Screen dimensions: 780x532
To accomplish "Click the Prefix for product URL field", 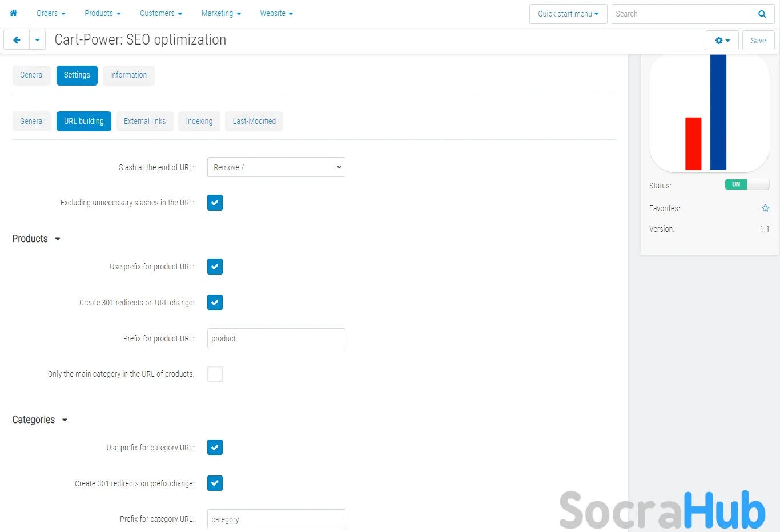I will [276, 338].
